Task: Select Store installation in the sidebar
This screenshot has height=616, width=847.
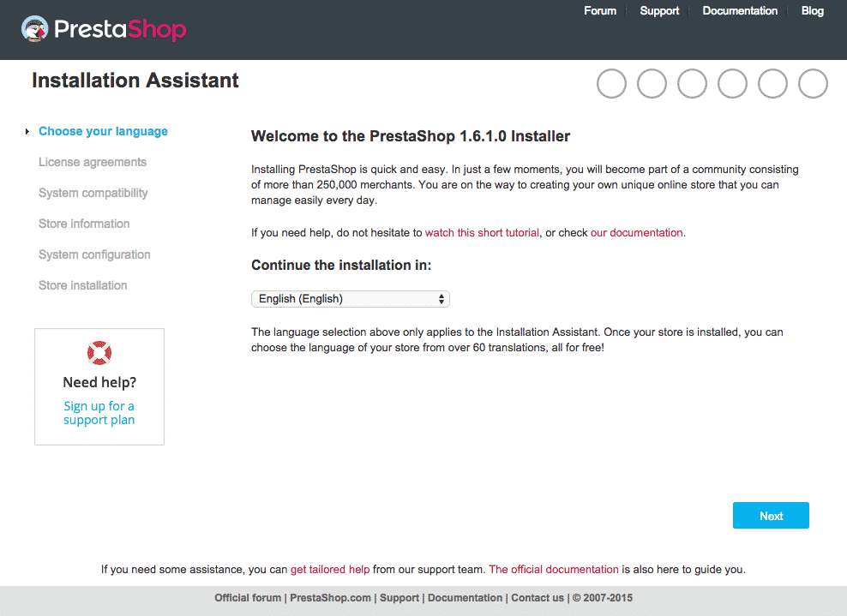Action: 82,285
